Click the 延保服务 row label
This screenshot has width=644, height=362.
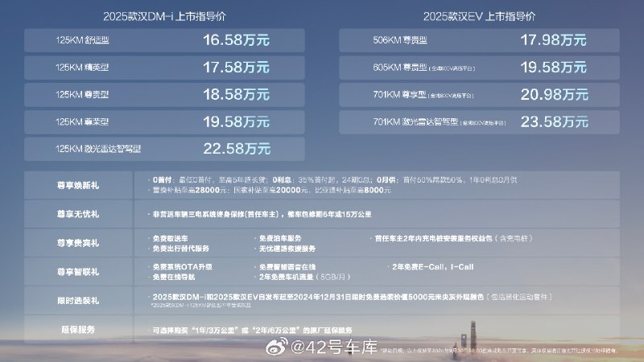tap(78, 330)
